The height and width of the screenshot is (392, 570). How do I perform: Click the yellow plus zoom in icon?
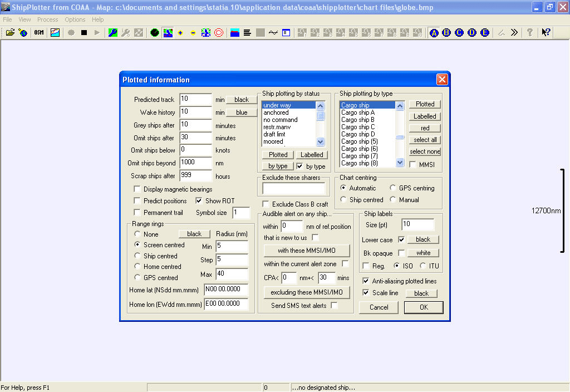pos(180,33)
